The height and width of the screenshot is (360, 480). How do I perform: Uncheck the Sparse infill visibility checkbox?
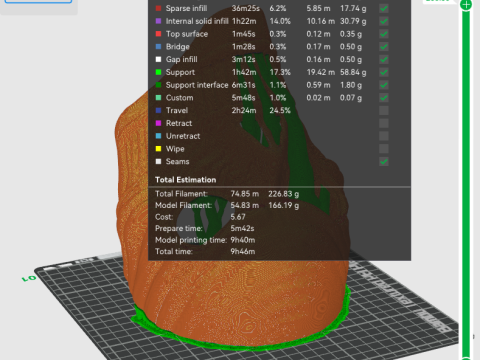coord(384,8)
